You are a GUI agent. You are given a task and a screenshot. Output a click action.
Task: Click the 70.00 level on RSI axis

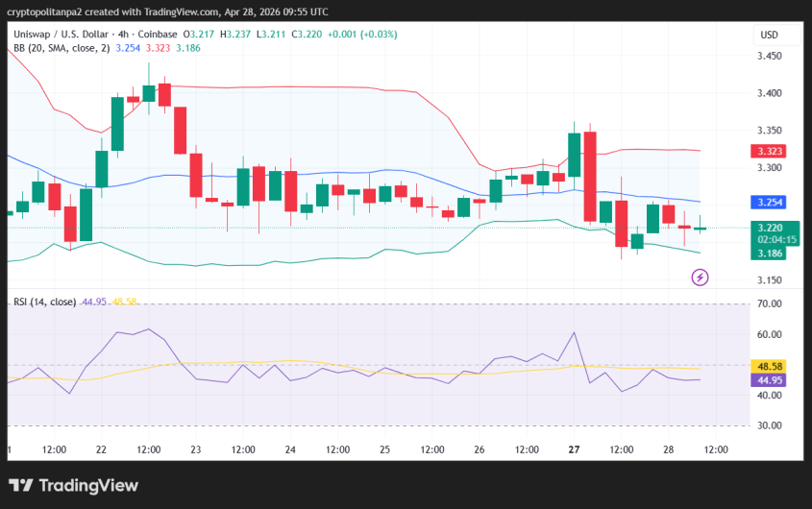click(x=769, y=303)
